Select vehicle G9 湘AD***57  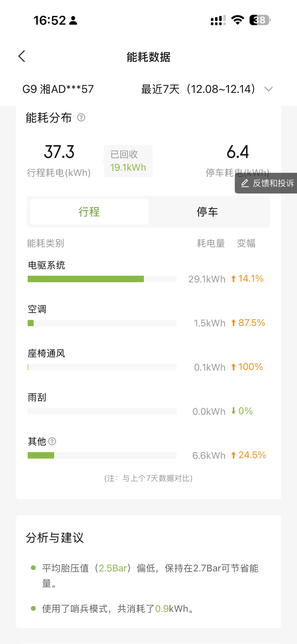pyautogui.click(x=58, y=89)
